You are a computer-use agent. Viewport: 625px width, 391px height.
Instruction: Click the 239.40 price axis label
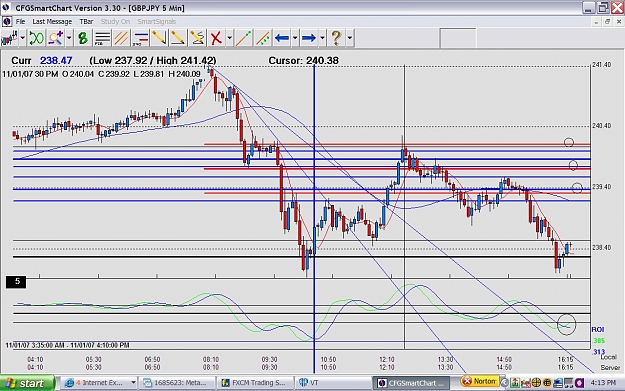[601, 187]
